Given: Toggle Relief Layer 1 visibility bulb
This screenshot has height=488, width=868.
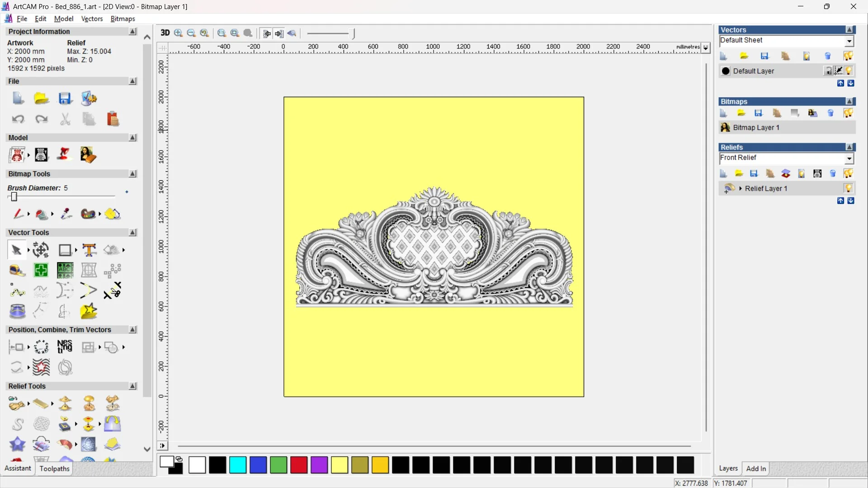Looking at the screenshot, I should click(x=848, y=188).
